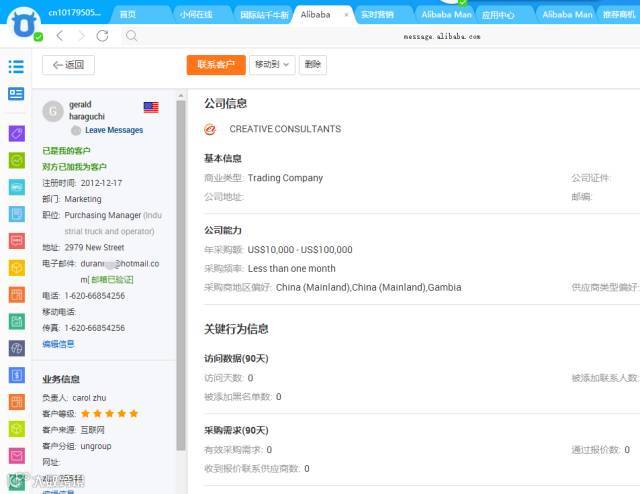Image resolution: width=640 pixels, height=494 pixels.
Task: Click the 已是我的客户 status text
Action: 66,151
